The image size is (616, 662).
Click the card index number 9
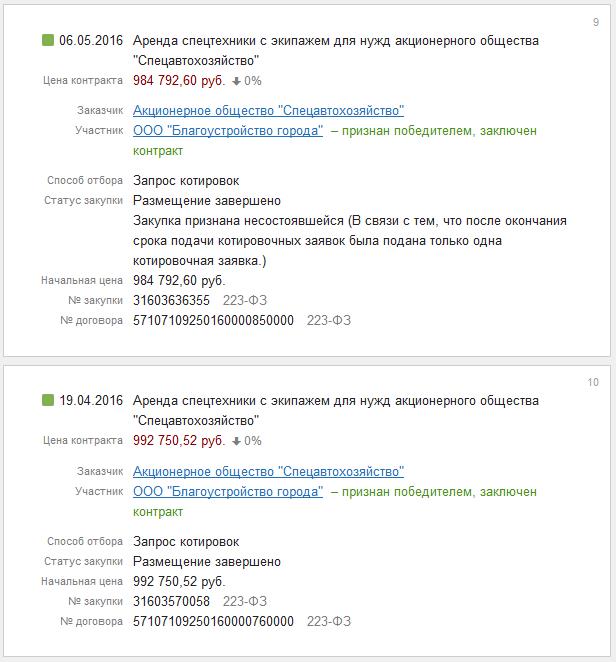595,23
